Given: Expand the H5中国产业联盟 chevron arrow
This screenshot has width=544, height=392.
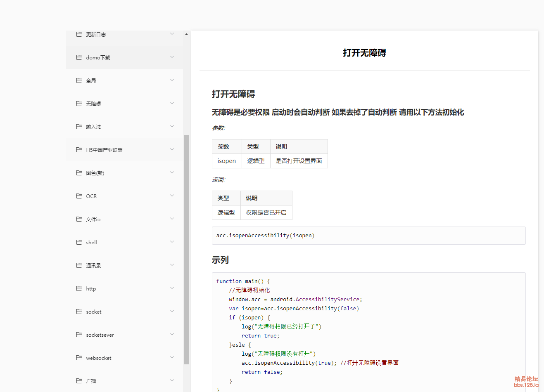Looking at the screenshot, I should 172,149.
